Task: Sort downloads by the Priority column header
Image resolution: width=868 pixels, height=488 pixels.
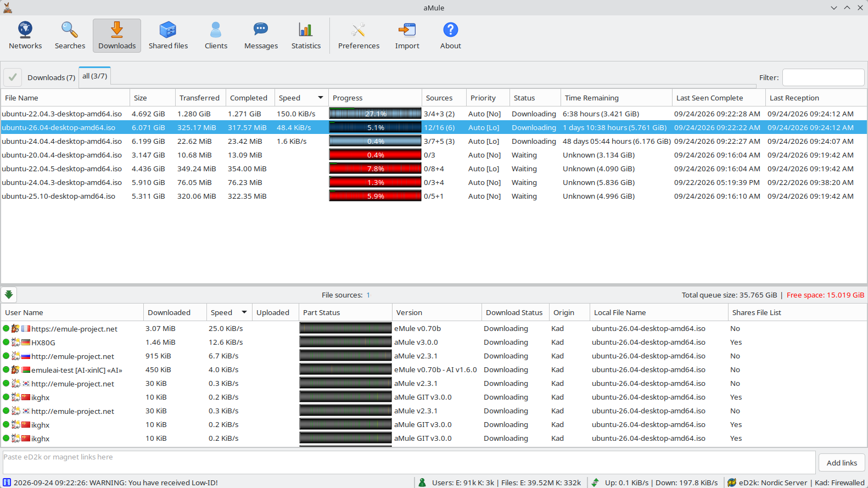Action: [x=488, y=98]
